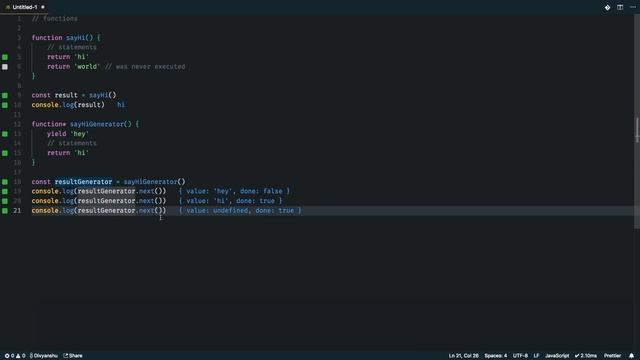Click the highlighted 'resultGenerator' on line 18
The width and height of the screenshot is (640, 360).
click(x=83, y=182)
